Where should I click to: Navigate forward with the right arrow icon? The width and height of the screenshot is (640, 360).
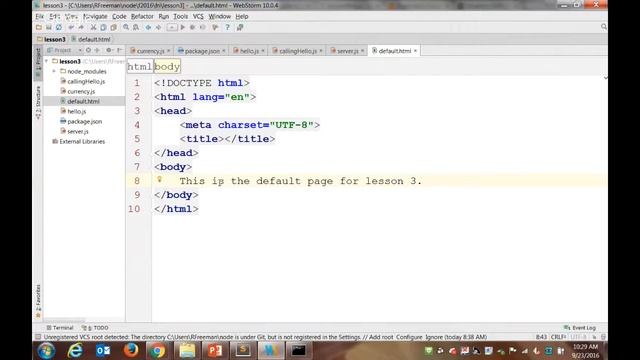point(158,27)
